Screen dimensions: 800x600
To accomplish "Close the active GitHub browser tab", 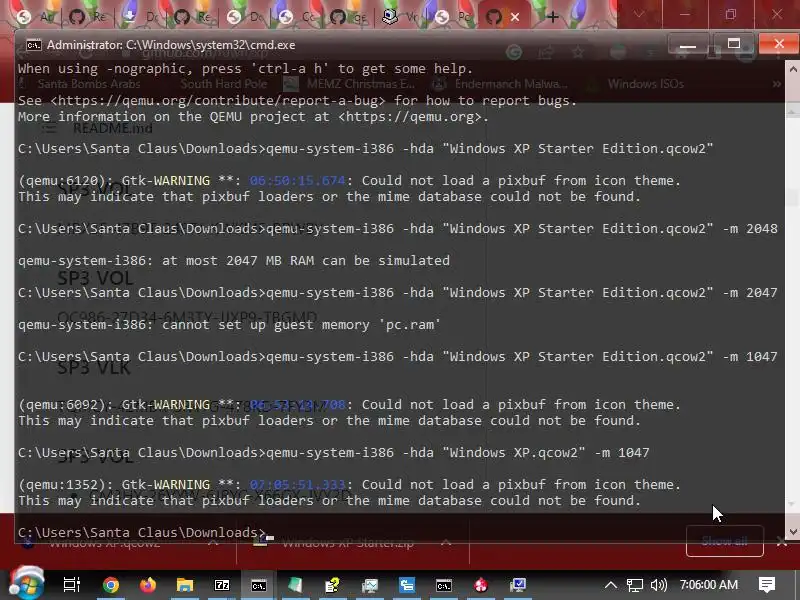I will [x=515, y=17].
